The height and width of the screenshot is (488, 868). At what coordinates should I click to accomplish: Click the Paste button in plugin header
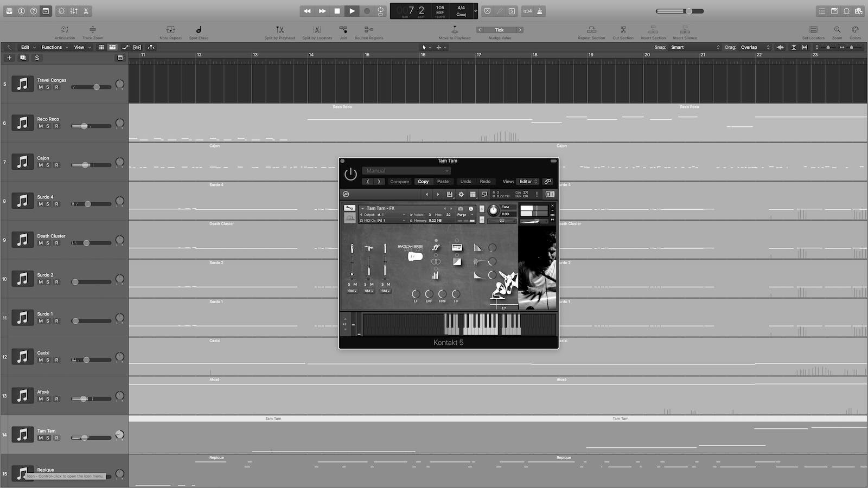[443, 182]
